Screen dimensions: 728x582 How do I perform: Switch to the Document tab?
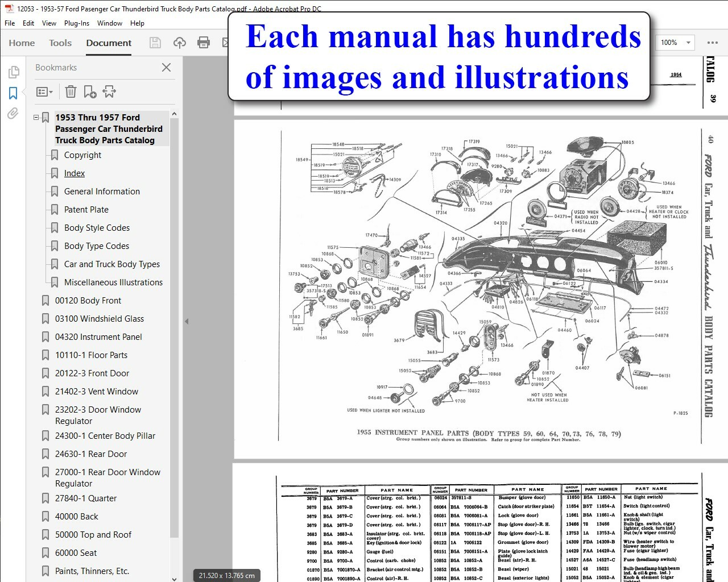coord(109,43)
